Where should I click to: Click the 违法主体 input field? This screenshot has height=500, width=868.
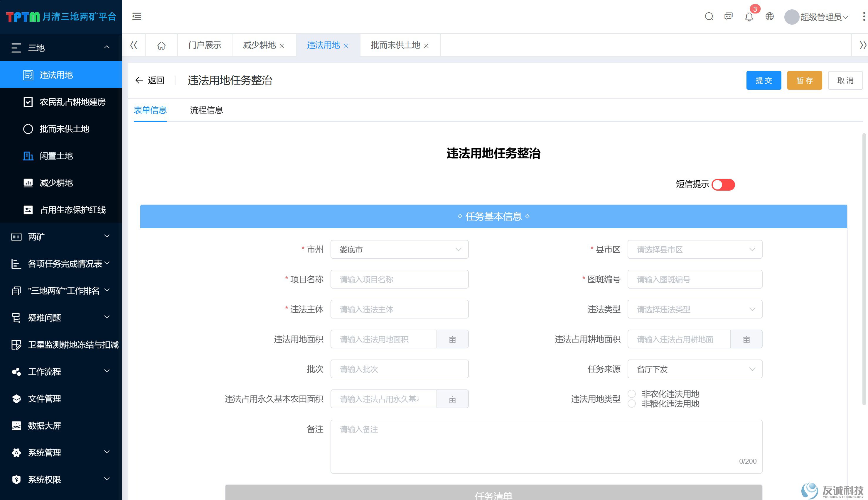(x=399, y=309)
